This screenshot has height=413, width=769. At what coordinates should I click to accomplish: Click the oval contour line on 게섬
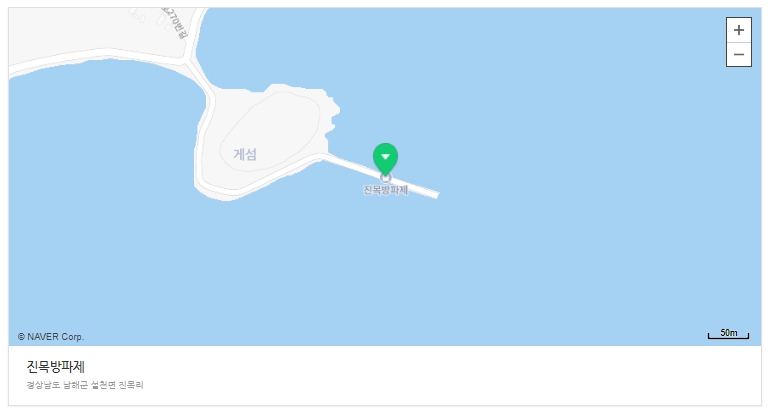[x=270, y=131]
